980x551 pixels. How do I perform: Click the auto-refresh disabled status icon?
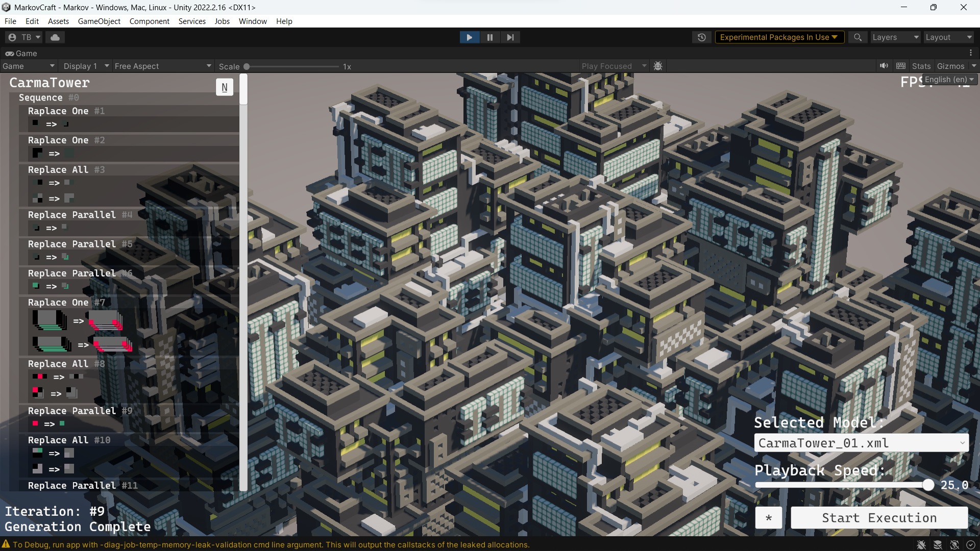[954, 545]
